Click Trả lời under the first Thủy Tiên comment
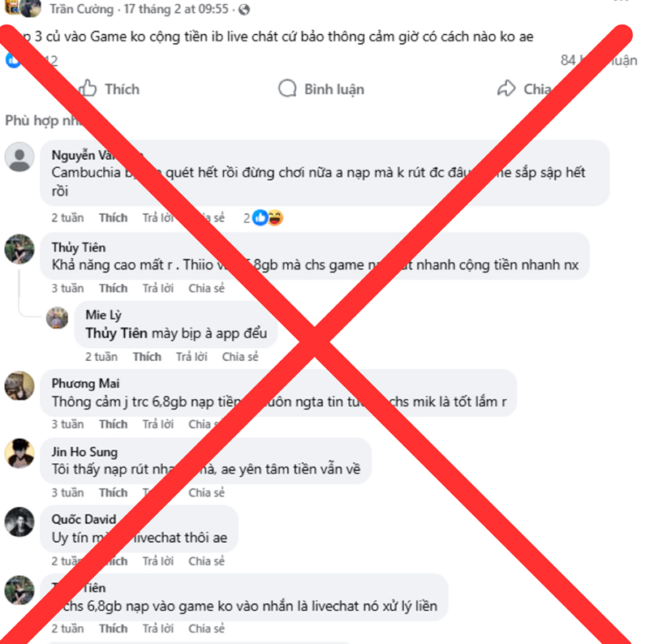Image resolution: width=649 pixels, height=644 pixels. pyautogui.click(x=158, y=288)
